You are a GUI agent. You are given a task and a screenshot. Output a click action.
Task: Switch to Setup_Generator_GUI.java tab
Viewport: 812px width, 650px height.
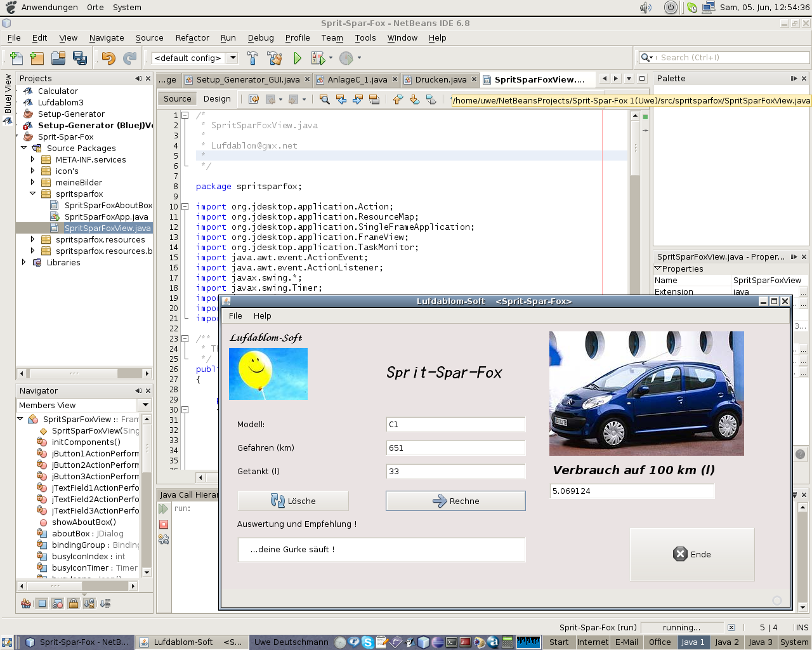click(247, 79)
